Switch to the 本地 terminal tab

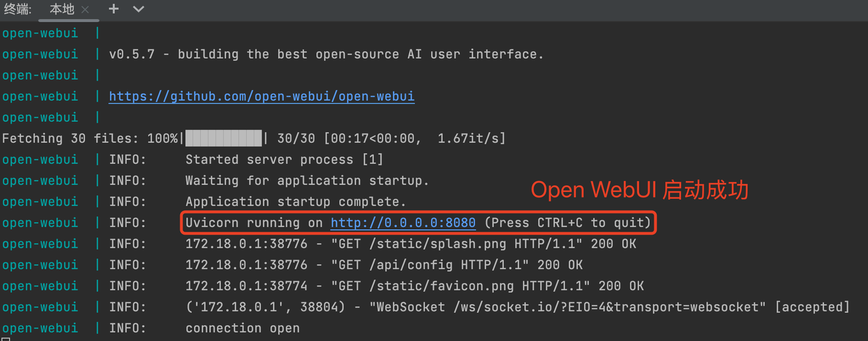61,9
